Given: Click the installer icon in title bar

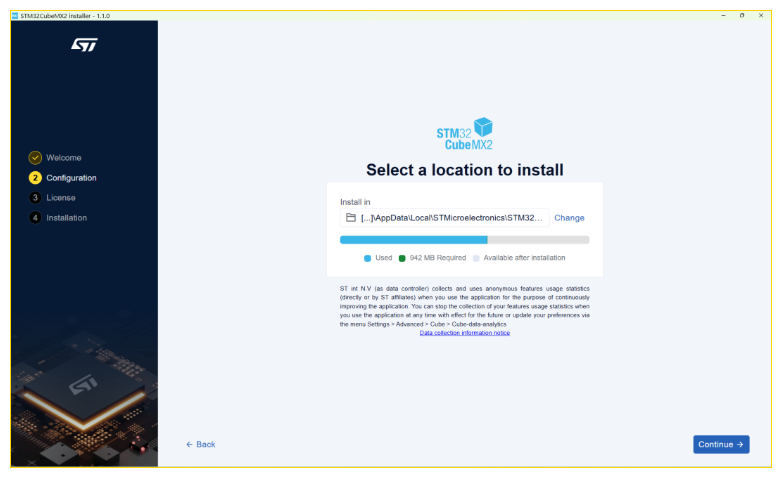Looking at the screenshot, I should coord(15,15).
